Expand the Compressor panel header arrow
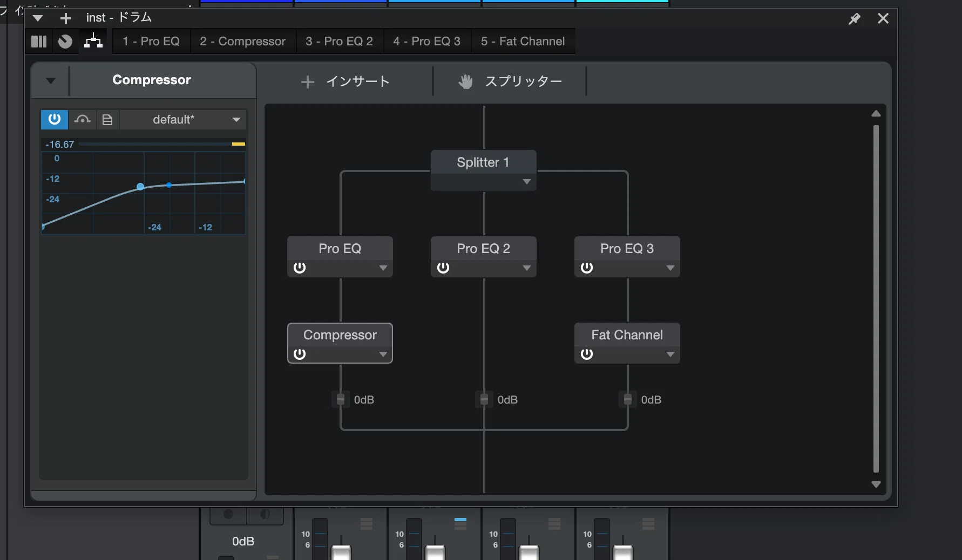This screenshot has height=560, width=962. coord(51,81)
